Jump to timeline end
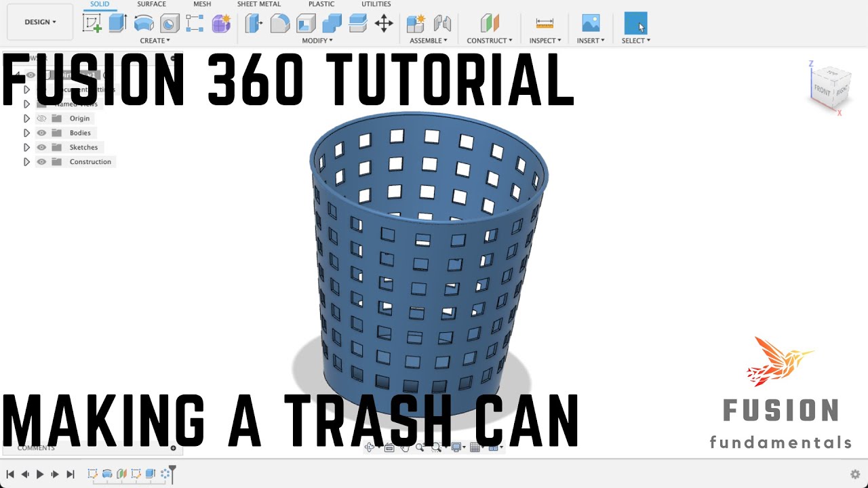This screenshot has width=868, height=488. tap(70, 474)
